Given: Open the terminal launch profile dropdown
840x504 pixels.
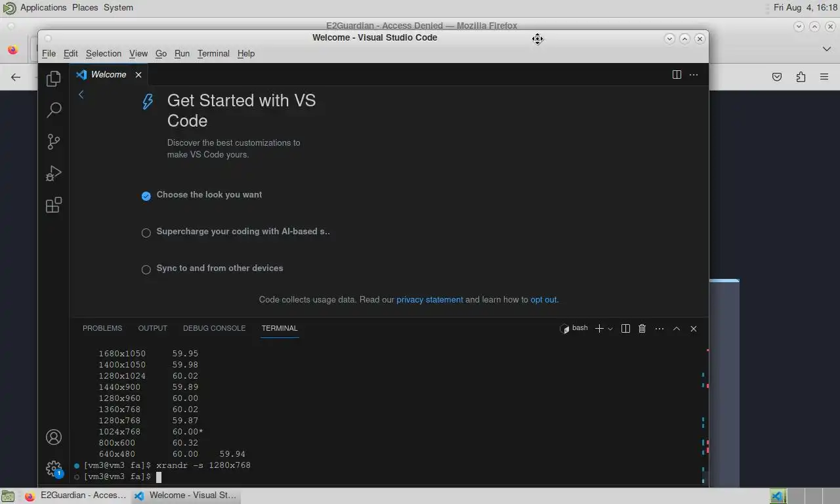Looking at the screenshot, I should [x=610, y=329].
